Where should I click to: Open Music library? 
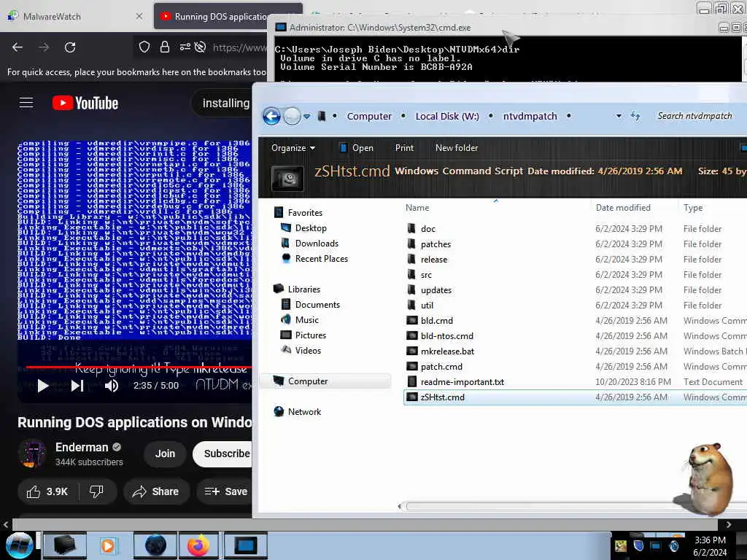pyautogui.click(x=307, y=319)
